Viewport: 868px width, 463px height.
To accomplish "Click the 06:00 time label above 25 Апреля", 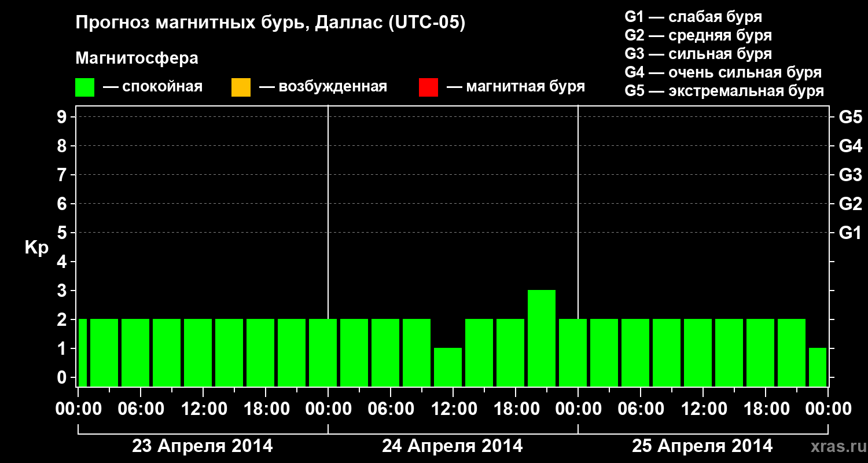I will (641, 409).
